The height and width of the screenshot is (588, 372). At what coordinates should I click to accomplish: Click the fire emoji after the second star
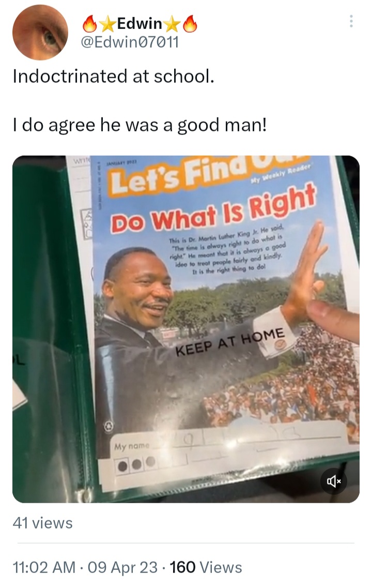190,24
